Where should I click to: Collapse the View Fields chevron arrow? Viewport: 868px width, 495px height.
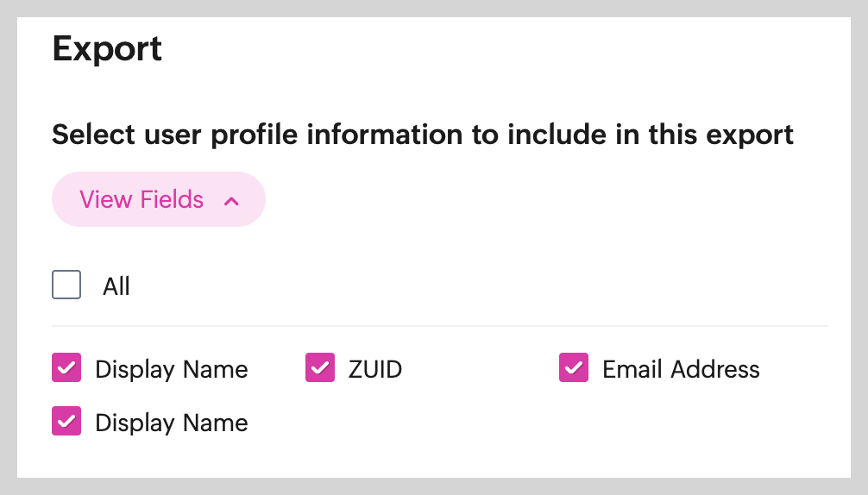[230, 201]
